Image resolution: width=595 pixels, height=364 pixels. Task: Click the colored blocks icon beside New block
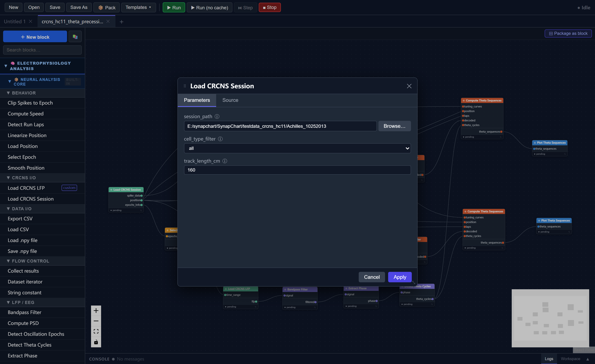[x=75, y=37]
